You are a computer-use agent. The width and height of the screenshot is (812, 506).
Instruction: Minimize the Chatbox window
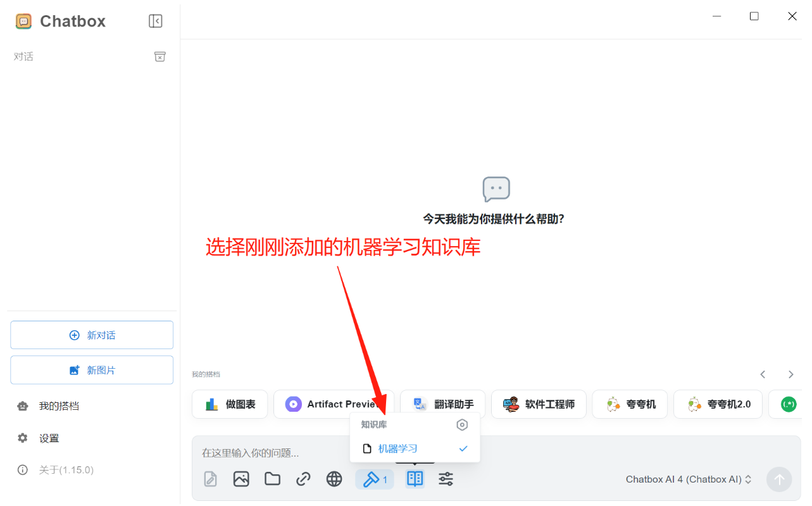[x=716, y=16]
